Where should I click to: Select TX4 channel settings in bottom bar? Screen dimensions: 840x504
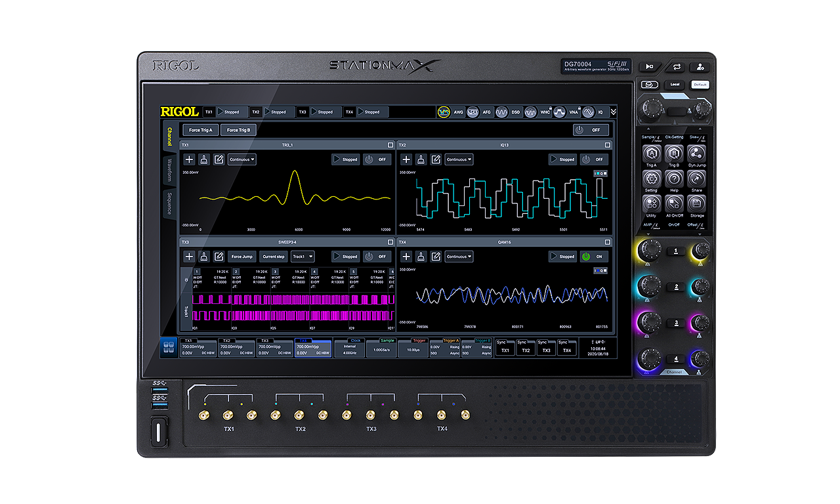312,348
